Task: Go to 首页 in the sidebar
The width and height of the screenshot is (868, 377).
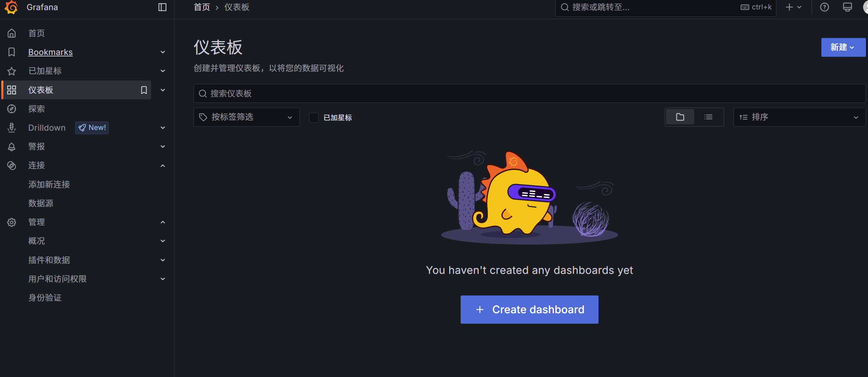Action: [x=37, y=33]
